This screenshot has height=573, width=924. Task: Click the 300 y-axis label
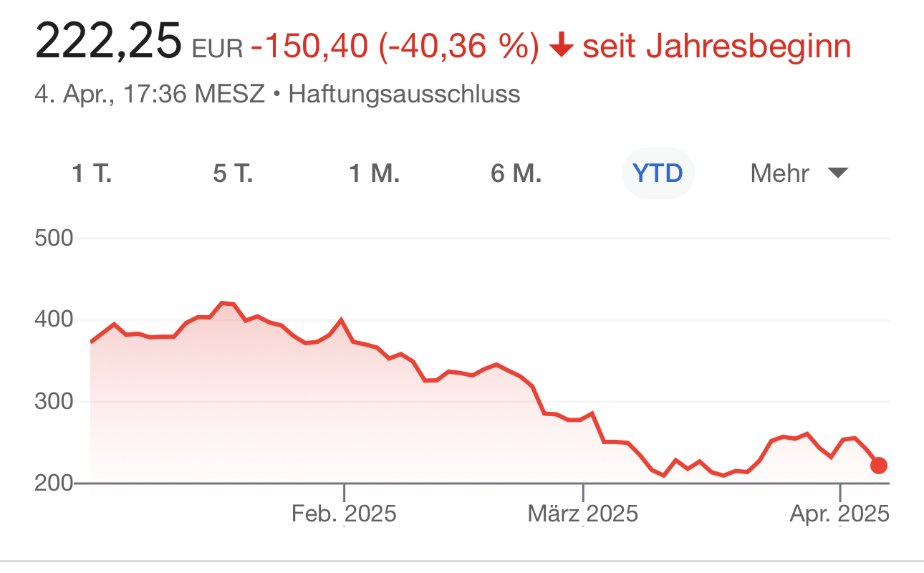click(x=54, y=402)
